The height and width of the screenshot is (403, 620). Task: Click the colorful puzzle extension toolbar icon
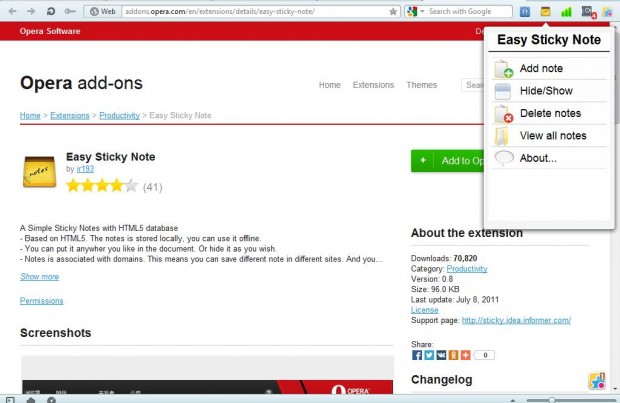click(608, 12)
